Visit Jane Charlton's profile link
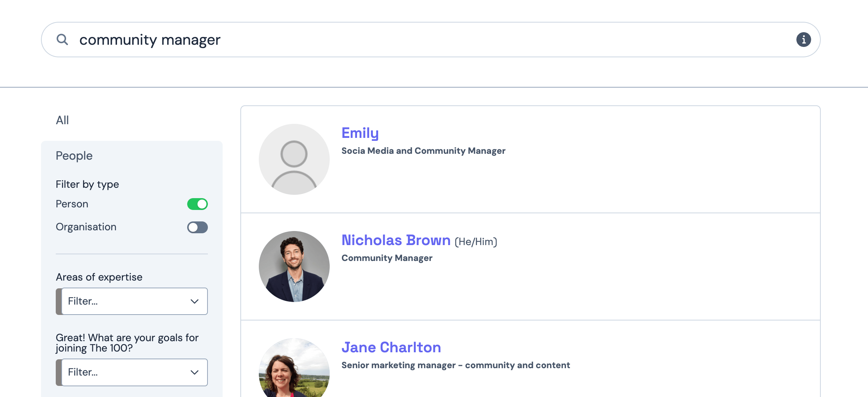This screenshot has height=397, width=868. (391, 347)
